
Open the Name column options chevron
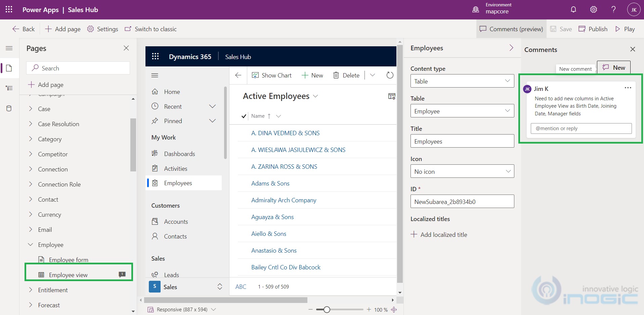click(x=278, y=116)
